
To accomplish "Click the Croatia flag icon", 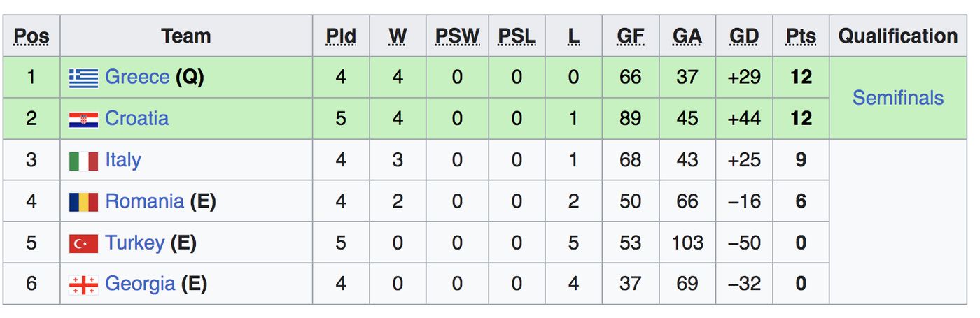I will (x=83, y=120).
